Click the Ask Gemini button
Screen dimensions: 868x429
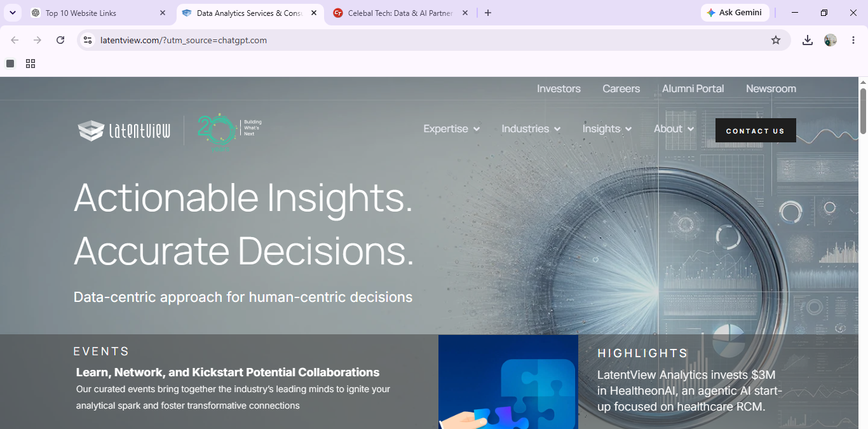[735, 13]
